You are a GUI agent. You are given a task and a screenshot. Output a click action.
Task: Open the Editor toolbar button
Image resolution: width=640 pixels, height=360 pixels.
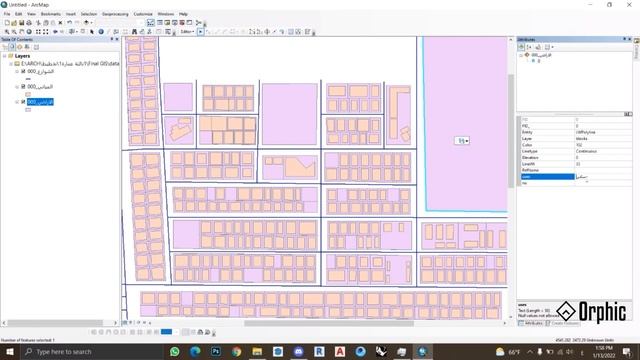pyautogui.click(x=151, y=23)
